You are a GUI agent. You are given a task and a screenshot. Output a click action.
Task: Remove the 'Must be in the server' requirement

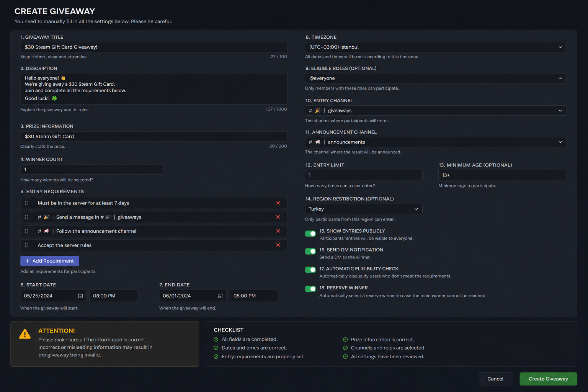point(278,203)
